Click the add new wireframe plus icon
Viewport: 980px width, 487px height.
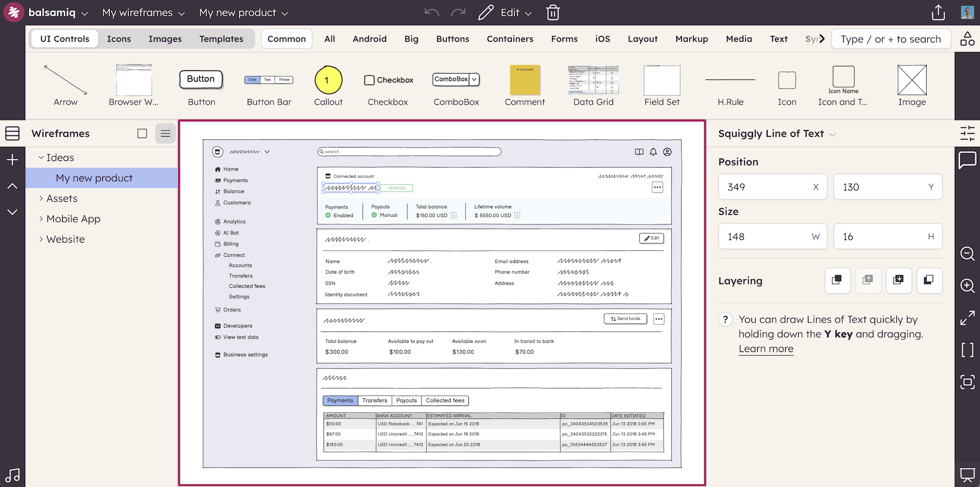[13, 160]
